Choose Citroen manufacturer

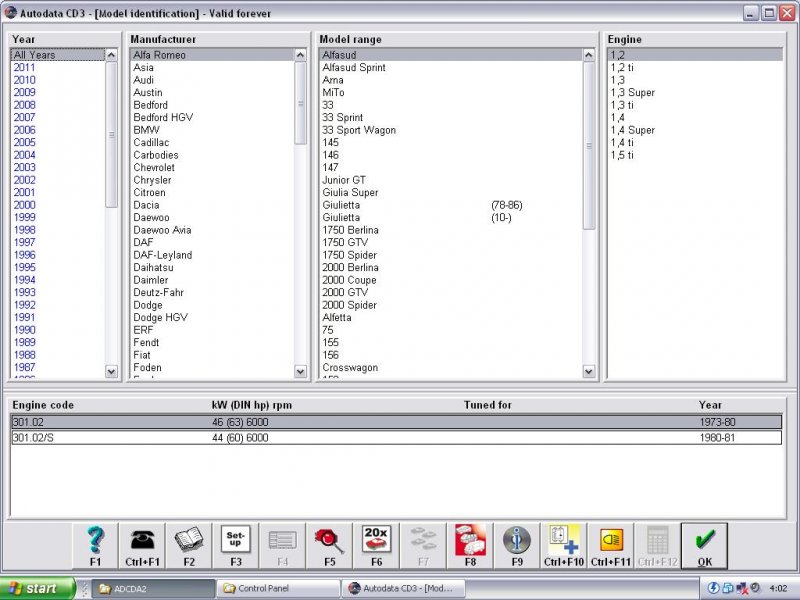[x=212, y=192]
